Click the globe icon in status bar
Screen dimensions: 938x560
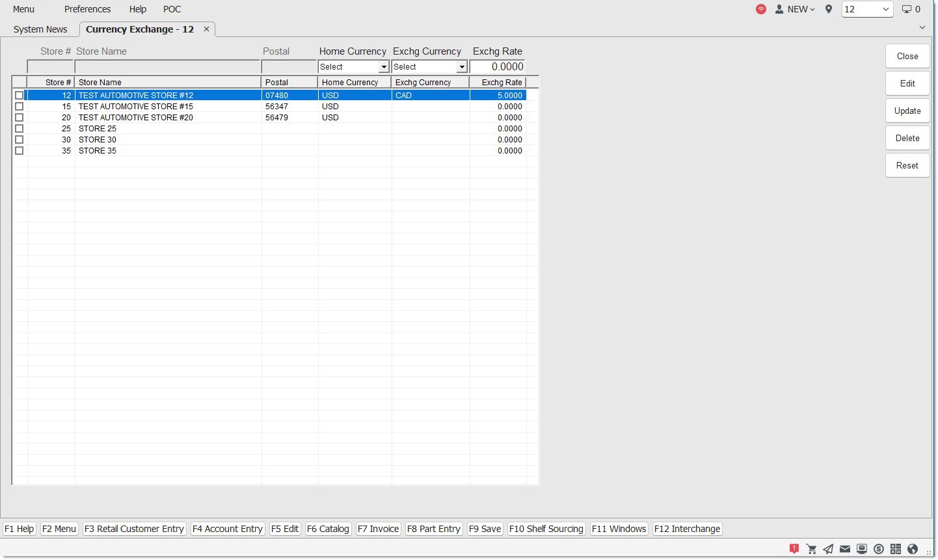pos(913,549)
